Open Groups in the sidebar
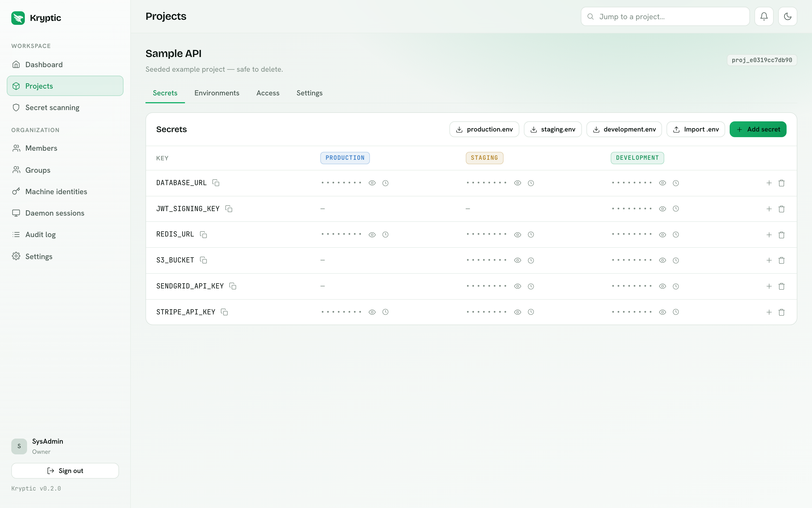This screenshot has height=508, width=812. click(x=65, y=170)
